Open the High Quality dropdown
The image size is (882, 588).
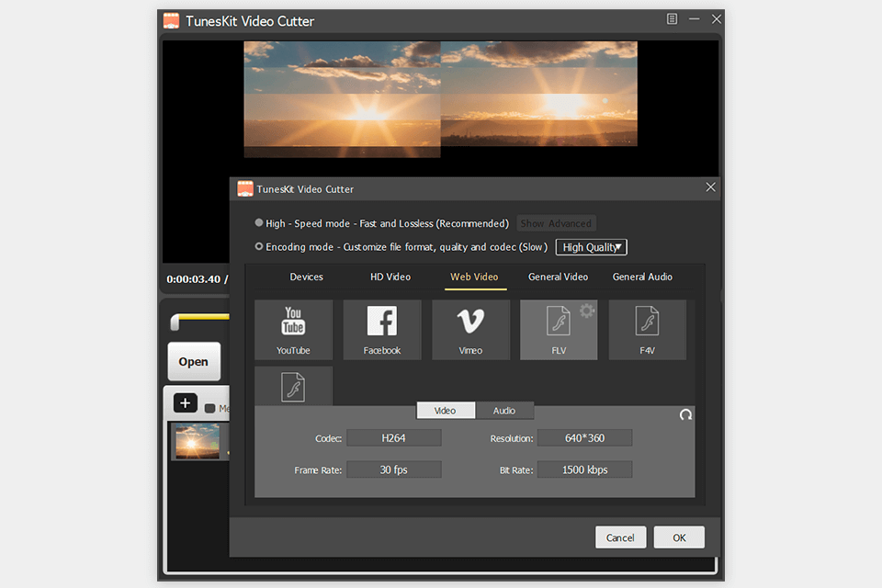tap(591, 246)
